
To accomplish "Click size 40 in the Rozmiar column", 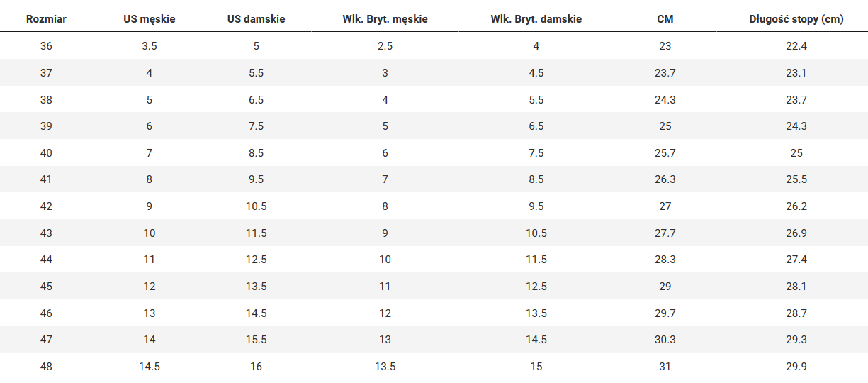I will [x=46, y=153].
